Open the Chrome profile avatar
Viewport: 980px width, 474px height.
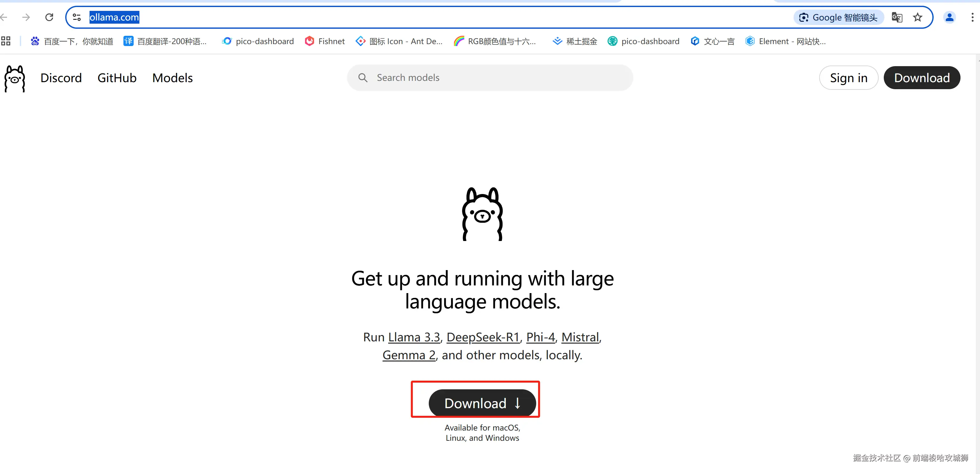point(949,17)
